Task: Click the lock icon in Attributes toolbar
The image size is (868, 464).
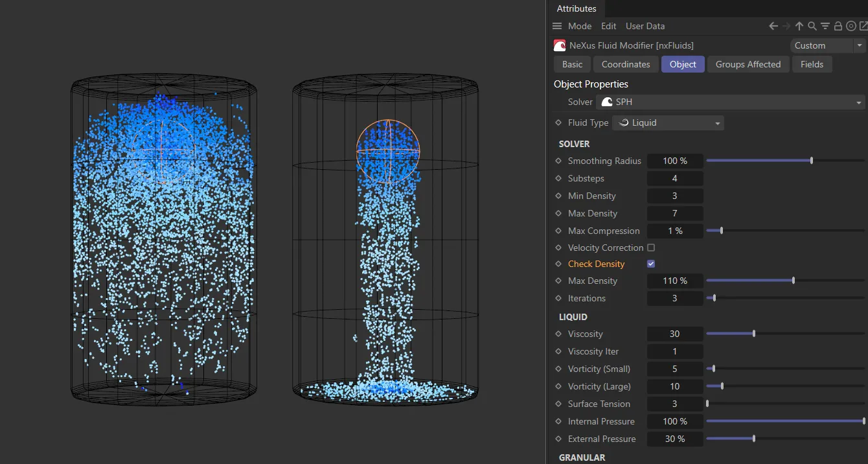Action: click(x=837, y=26)
